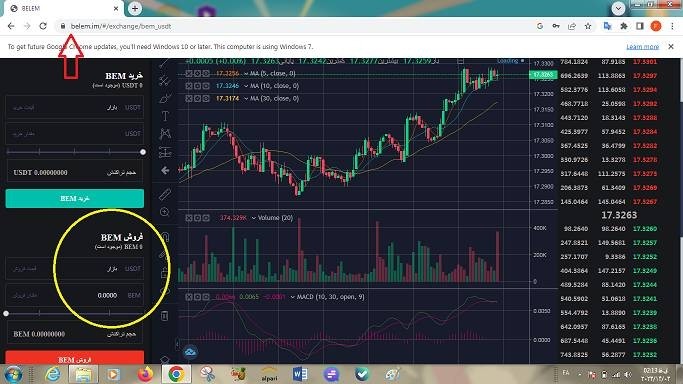Image resolution: width=683 pixels, height=384 pixels.
Task: Expand the MA (10, close, 0) legend arrow
Action: 246,86
